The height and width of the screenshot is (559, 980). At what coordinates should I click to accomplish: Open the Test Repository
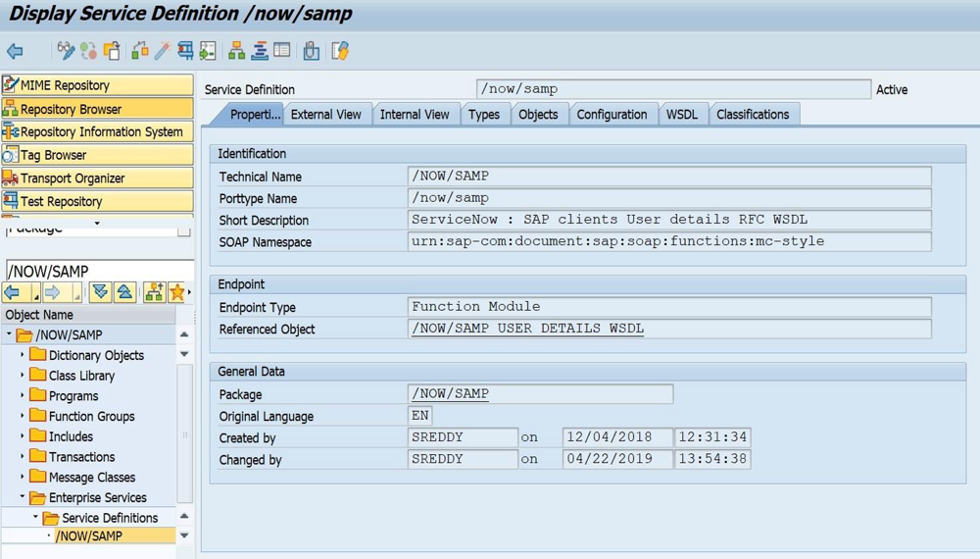(x=97, y=201)
